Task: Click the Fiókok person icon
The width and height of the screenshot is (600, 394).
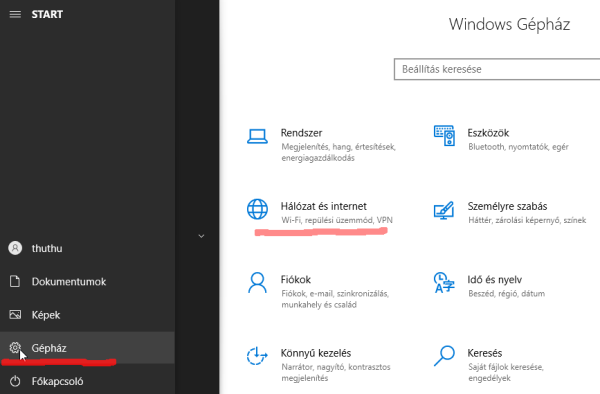Action: 257,283
